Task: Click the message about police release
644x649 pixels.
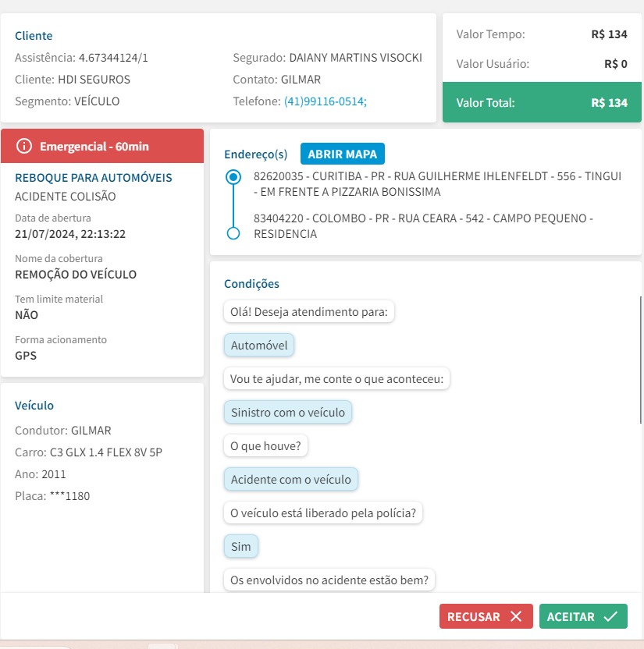Action: 322,513
